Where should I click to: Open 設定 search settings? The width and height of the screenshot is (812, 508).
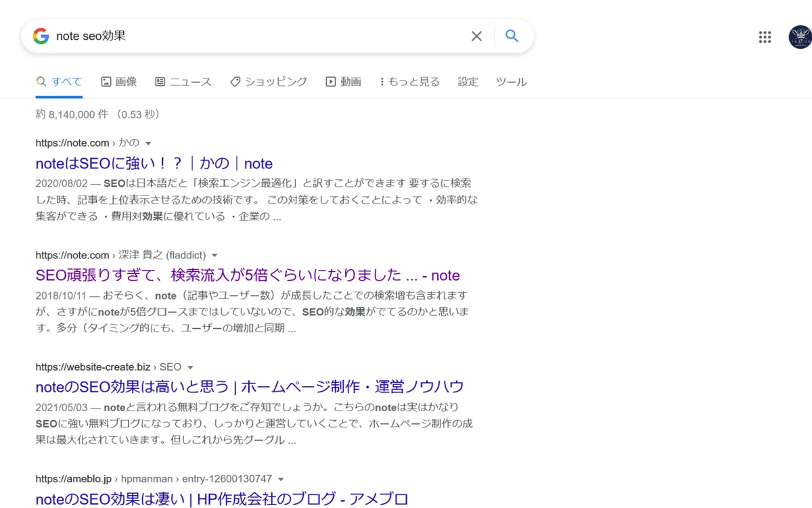[x=468, y=82]
